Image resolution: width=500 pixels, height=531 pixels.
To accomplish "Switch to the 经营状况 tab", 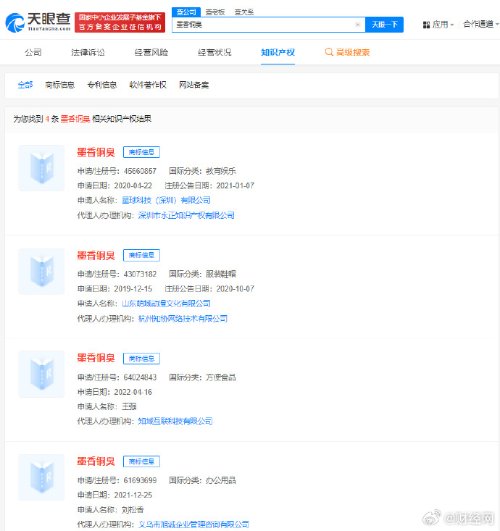I will [x=214, y=52].
